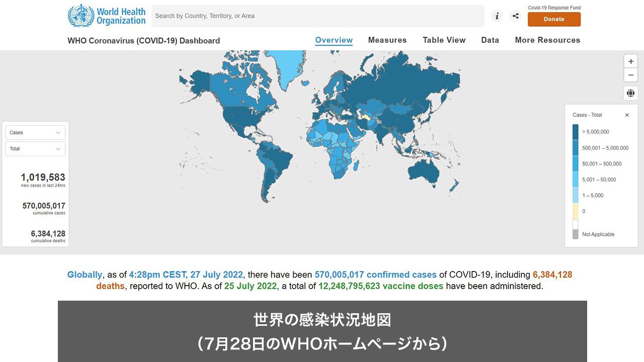644x362 pixels.
Task: Switch to the Overview tab
Action: [x=334, y=40]
